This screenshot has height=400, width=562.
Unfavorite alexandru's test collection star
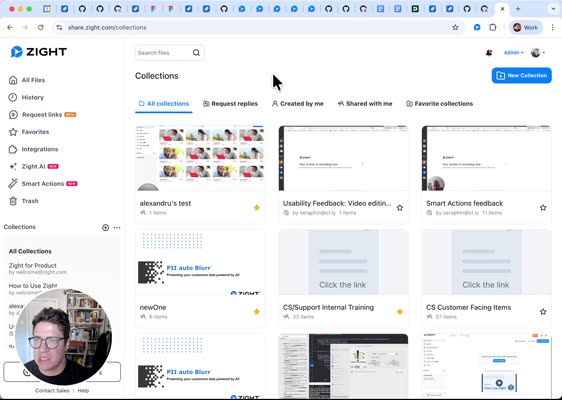click(257, 208)
